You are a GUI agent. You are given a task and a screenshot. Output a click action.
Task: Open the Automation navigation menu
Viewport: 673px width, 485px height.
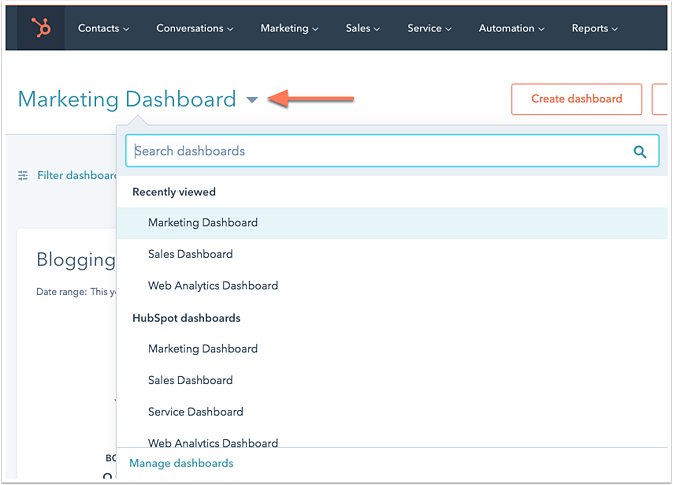click(513, 28)
